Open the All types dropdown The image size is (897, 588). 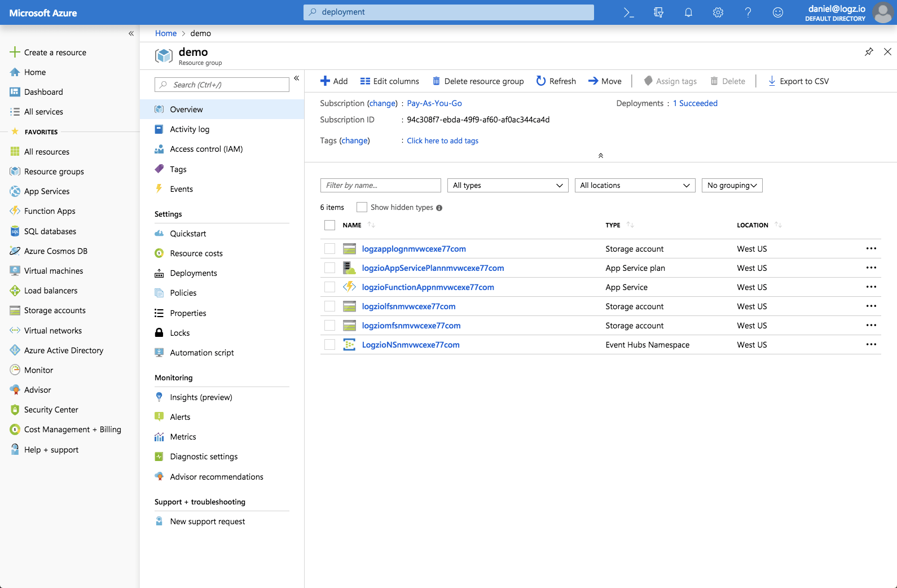[x=508, y=185]
